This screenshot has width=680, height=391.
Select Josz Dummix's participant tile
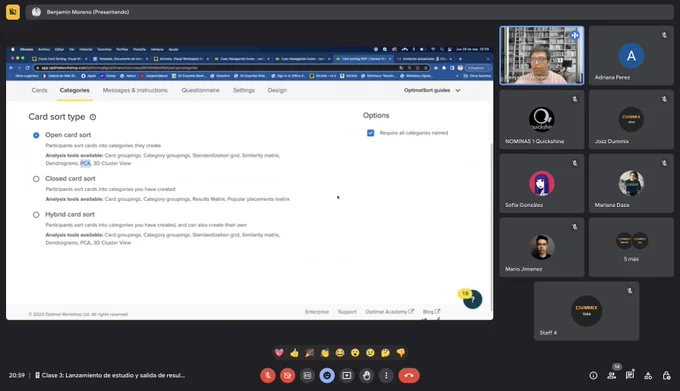point(631,120)
